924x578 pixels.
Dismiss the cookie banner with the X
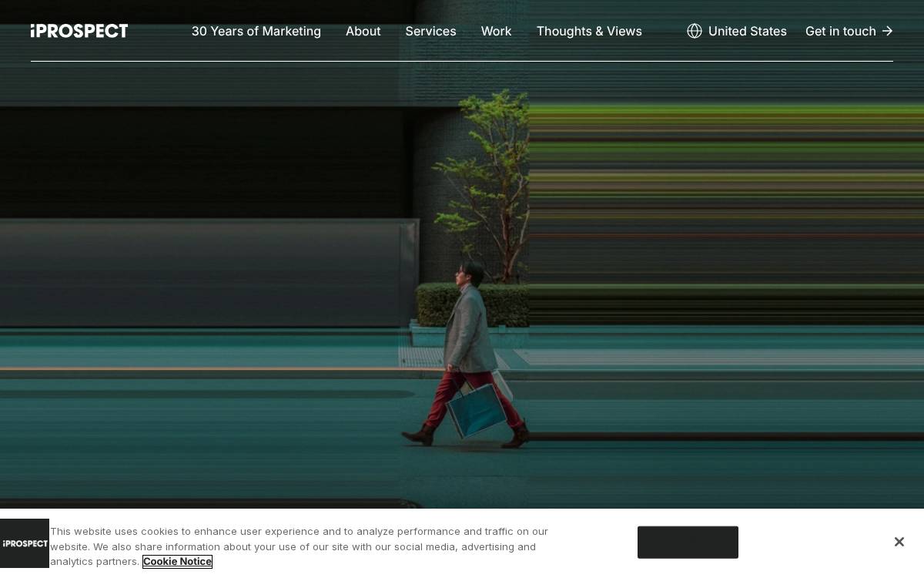[899, 542]
